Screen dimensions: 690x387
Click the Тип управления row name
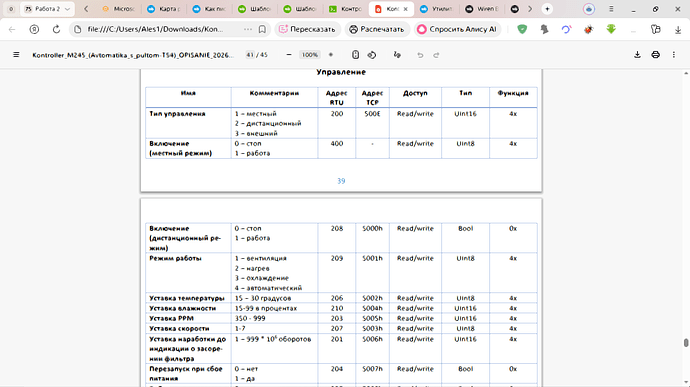tap(177, 114)
